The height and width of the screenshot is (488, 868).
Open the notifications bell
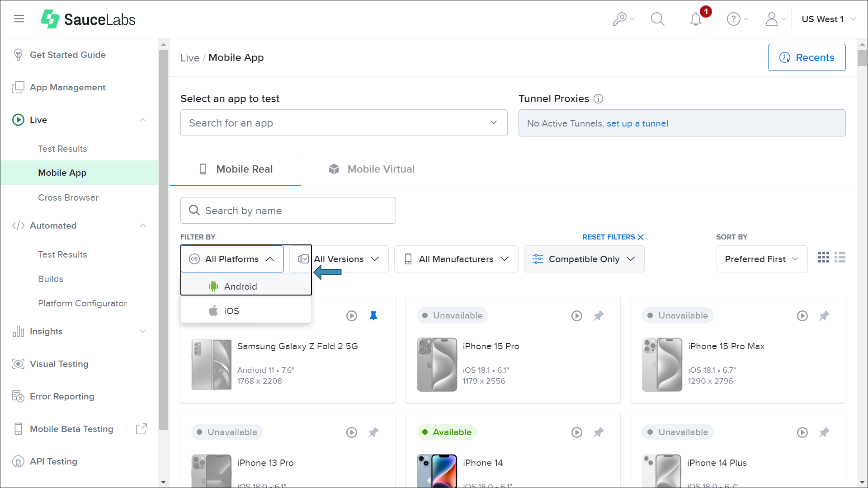[696, 19]
